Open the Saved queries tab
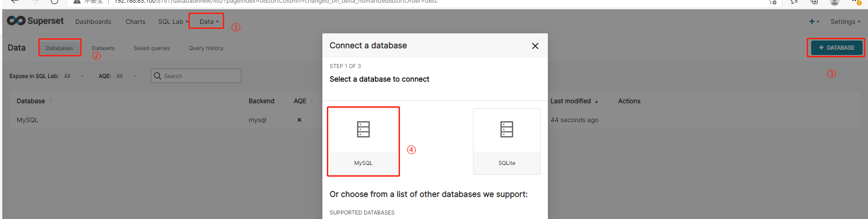 (x=152, y=48)
